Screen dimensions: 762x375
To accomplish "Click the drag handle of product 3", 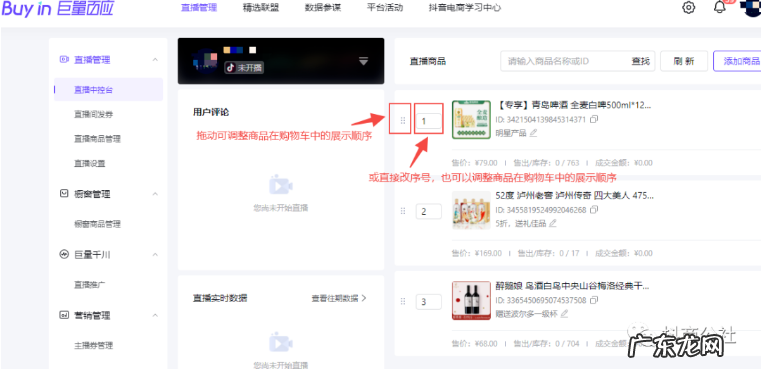I will 402,302.
